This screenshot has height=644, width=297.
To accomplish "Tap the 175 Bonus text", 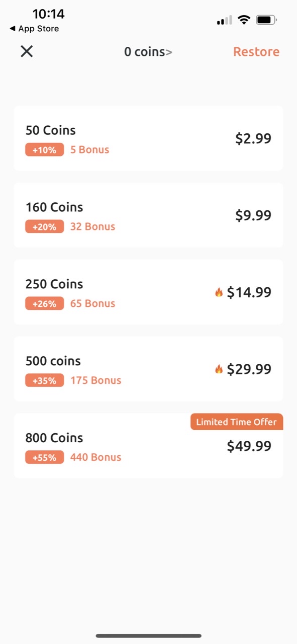I will point(96,380).
